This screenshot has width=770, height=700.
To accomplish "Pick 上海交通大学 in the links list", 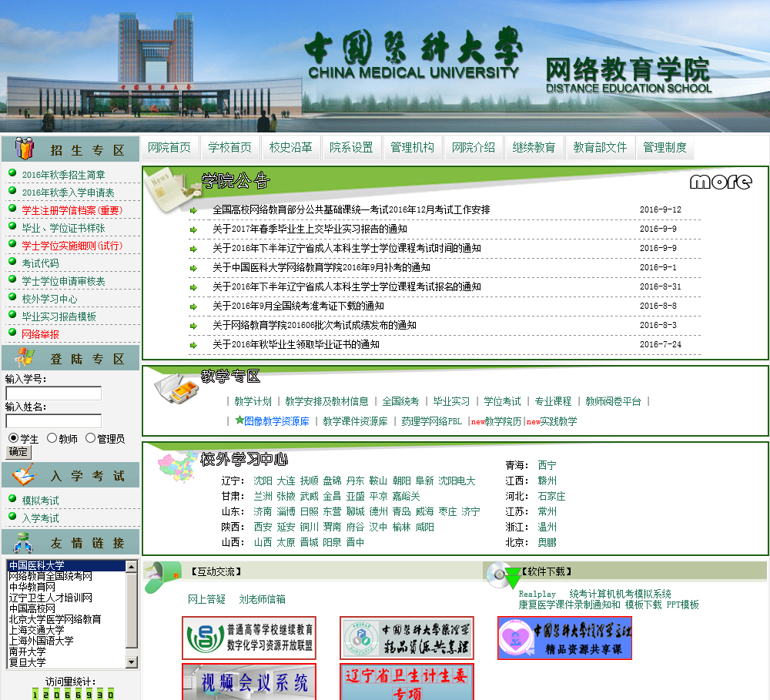I will tap(37, 630).
